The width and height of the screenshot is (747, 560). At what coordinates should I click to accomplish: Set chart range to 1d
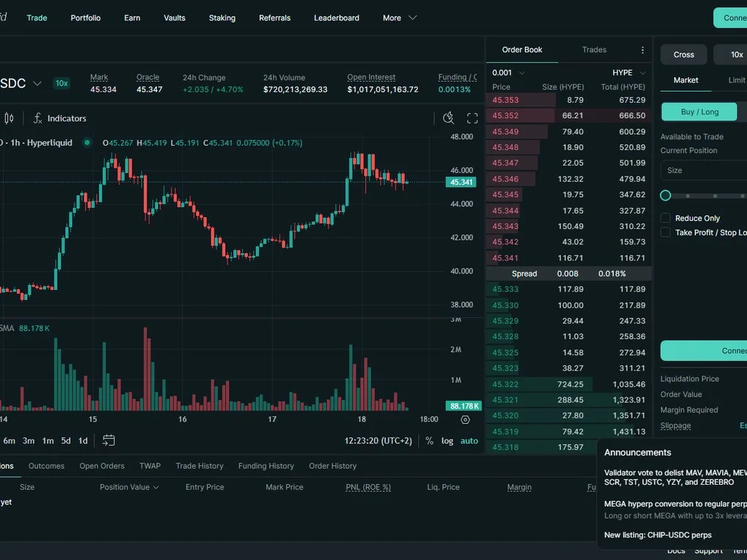83,441
